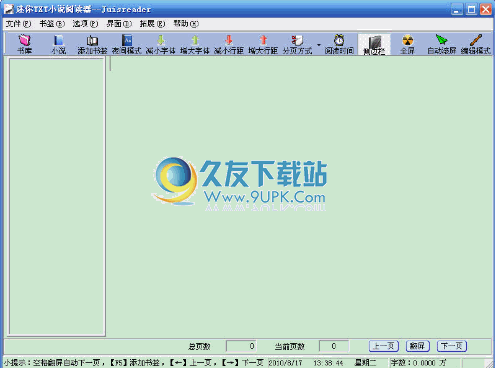
Task: Increase font size with 增大字体
Action: (x=195, y=44)
